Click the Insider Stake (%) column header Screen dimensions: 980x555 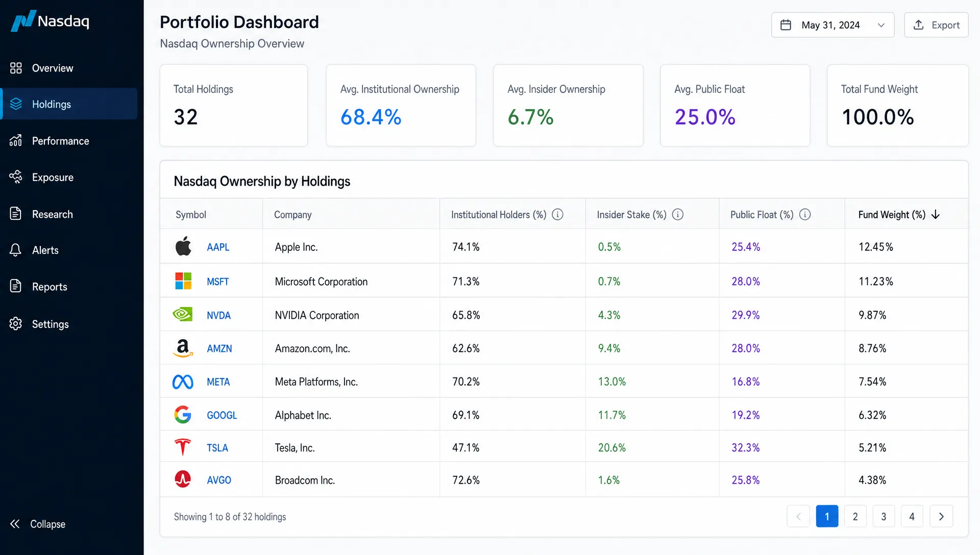[632, 215]
